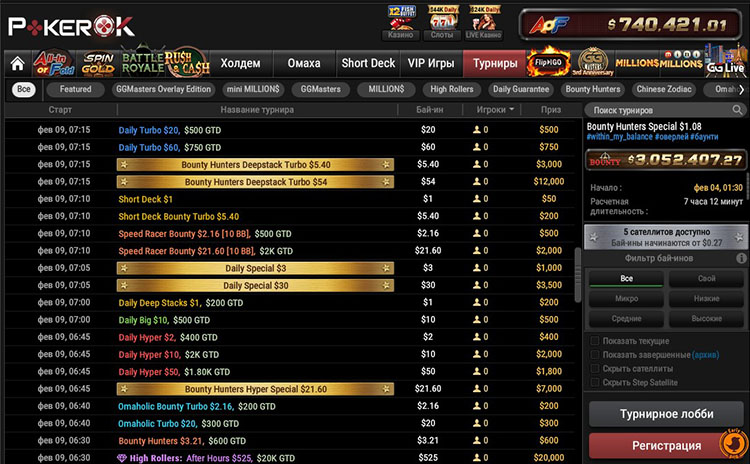
Task: Go to the Home lobby icon
Action: click(x=18, y=64)
